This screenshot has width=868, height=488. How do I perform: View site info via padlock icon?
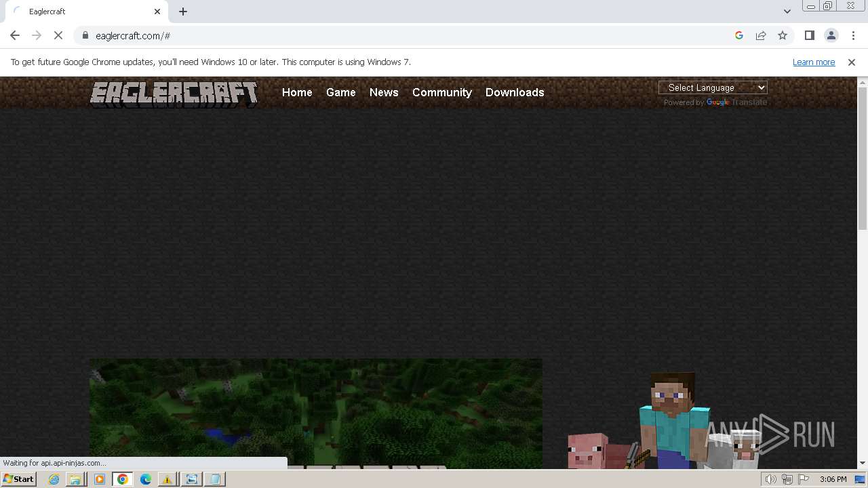click(85, 35)
